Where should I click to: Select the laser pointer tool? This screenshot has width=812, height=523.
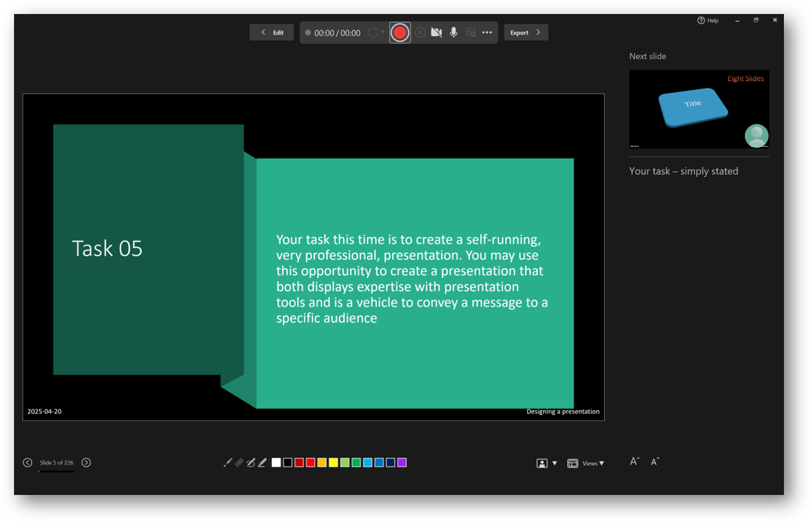pyautogui.click(x=228, y=462)
